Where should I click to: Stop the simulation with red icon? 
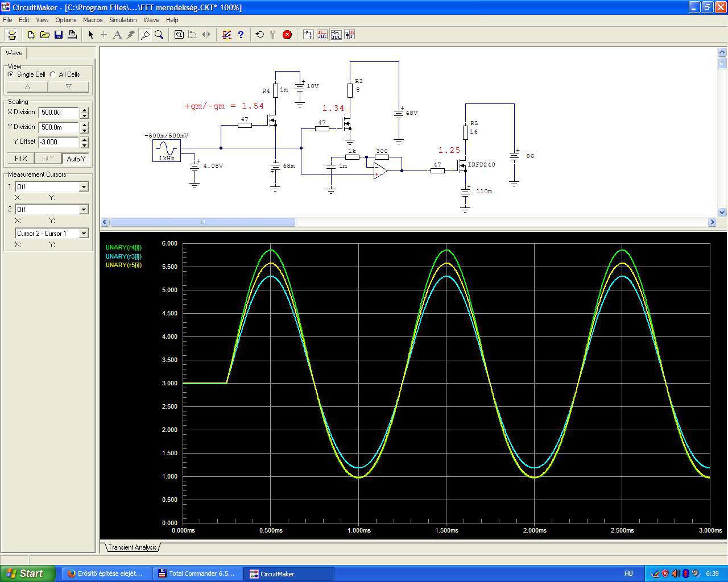click(x=287, y=35)
